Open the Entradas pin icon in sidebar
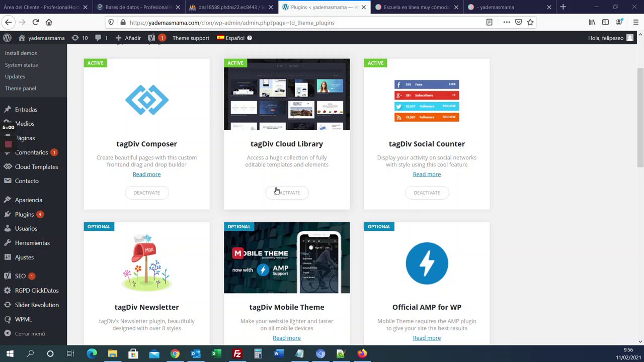 pyautogui.click(x=7, y=109)
